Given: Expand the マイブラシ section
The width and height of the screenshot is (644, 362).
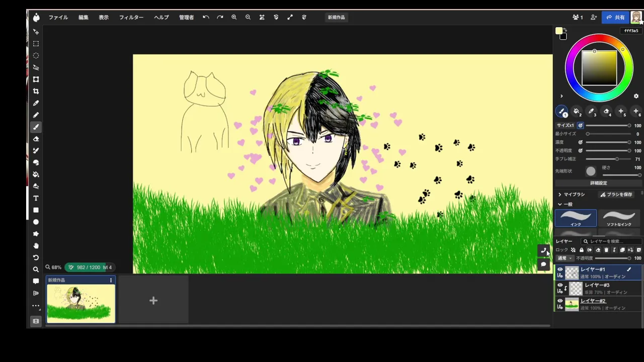Looking at the screenshot, I should pos(571,195).
